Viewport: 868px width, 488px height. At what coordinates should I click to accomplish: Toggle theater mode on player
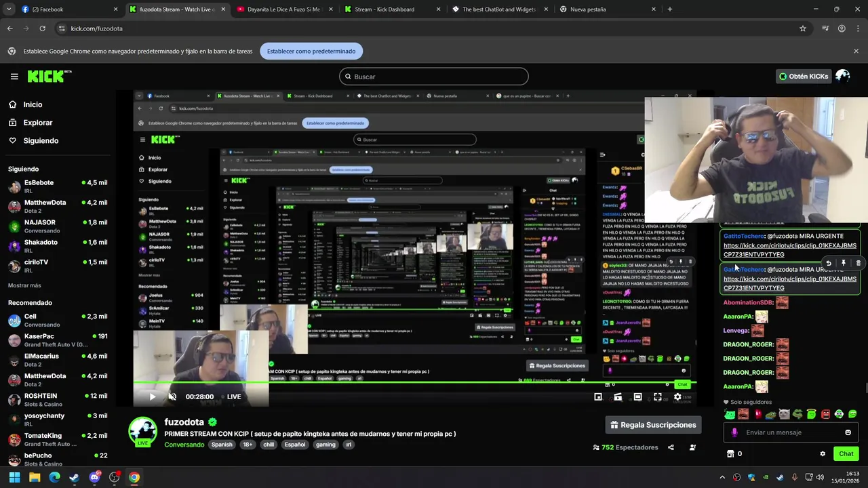(637, 396)
